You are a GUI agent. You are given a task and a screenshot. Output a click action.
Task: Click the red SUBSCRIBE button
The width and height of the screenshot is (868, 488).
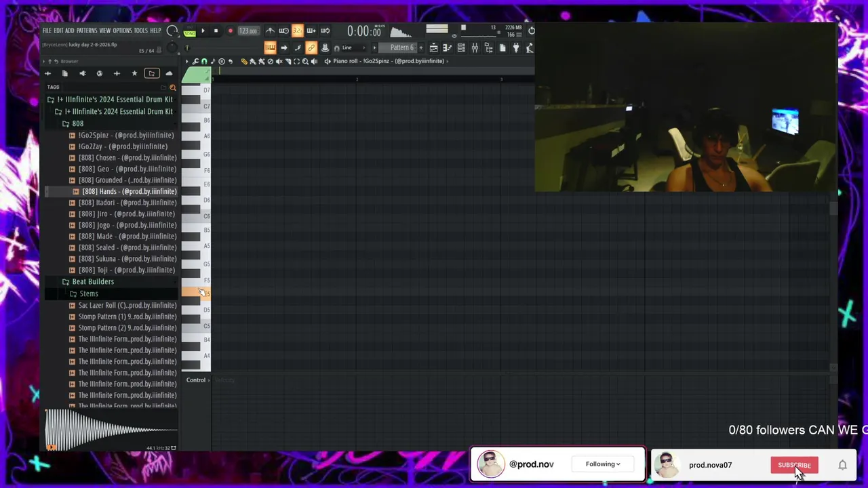click(x=794, y=465)
